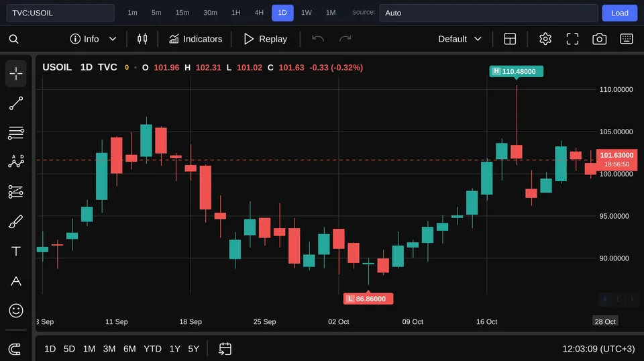Click the USOIL legend title
Image resolution: width=644 pixels, height=361 pixels.
point(57,67)
